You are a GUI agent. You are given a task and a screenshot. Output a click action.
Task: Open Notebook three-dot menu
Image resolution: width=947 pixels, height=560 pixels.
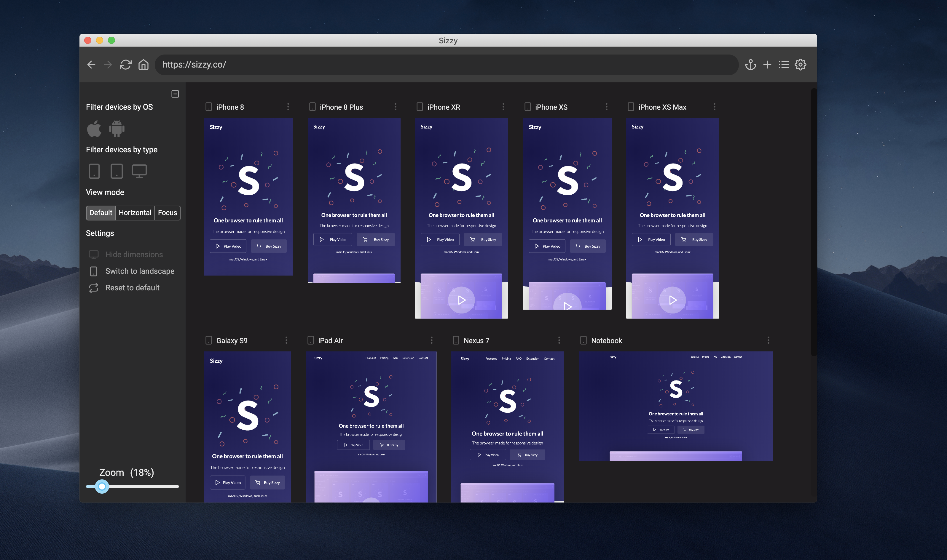point(769,340)
